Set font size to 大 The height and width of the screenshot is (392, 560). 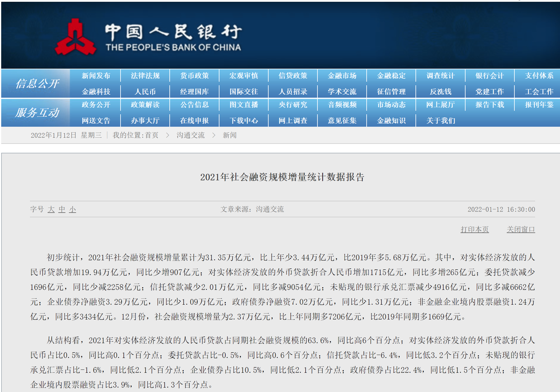pyautogui.click(x=51, y=210)
